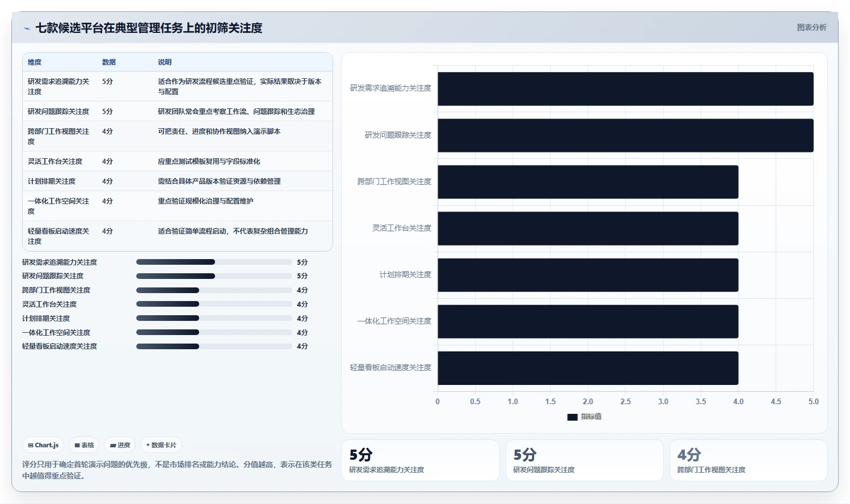Click chart axis label 轻量看板启动速度关注度
The width and height of the screenshot is (850, 504).
(x=390, y=367)
